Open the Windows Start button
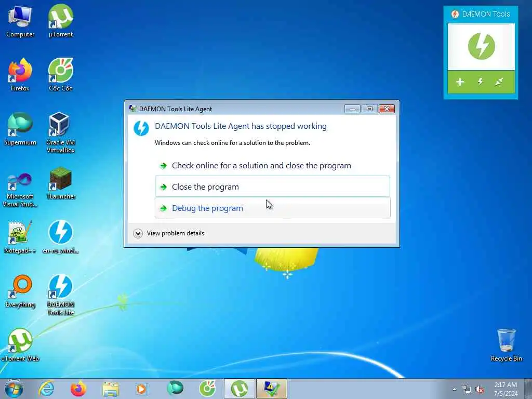 point(14,389)
